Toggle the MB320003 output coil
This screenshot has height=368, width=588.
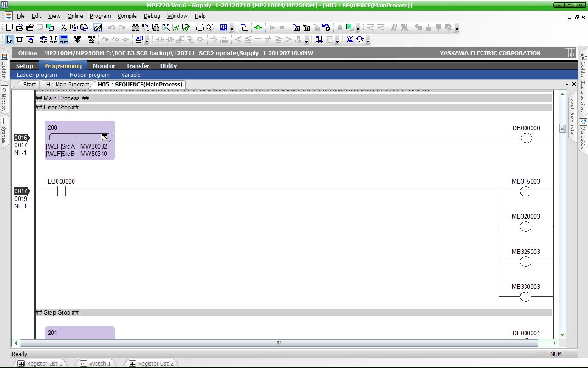click(x=526, y=227)
